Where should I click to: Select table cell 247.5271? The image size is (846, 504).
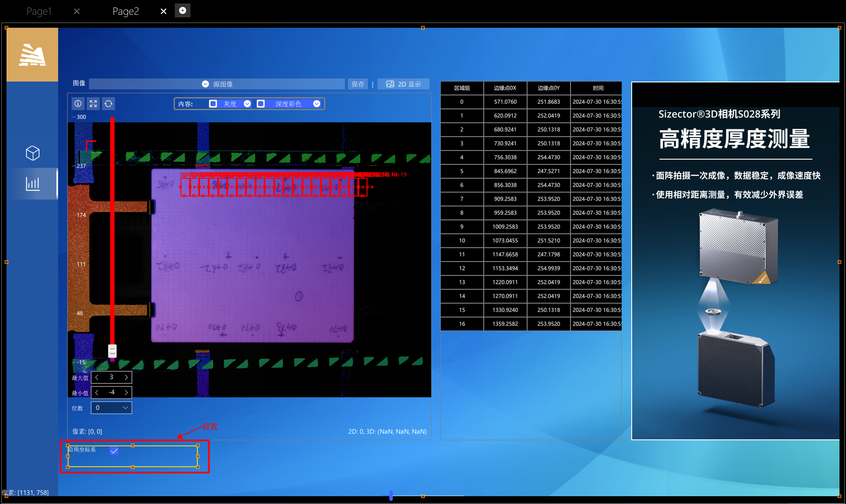(x=549, y=171)
